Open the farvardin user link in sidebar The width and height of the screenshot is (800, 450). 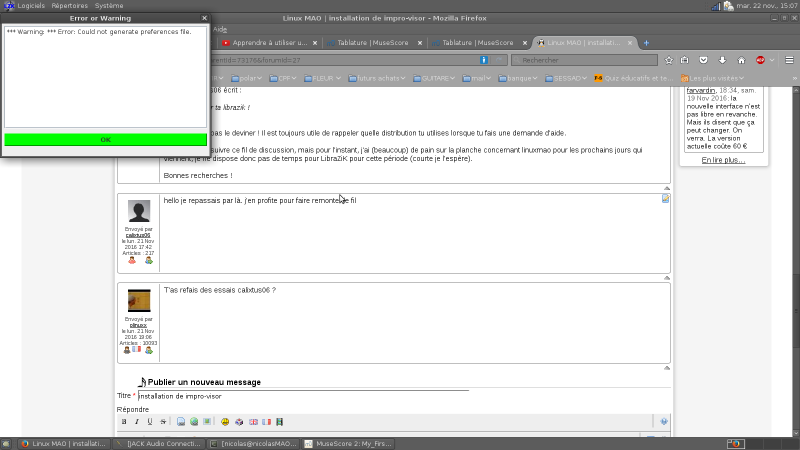[701, 90]
